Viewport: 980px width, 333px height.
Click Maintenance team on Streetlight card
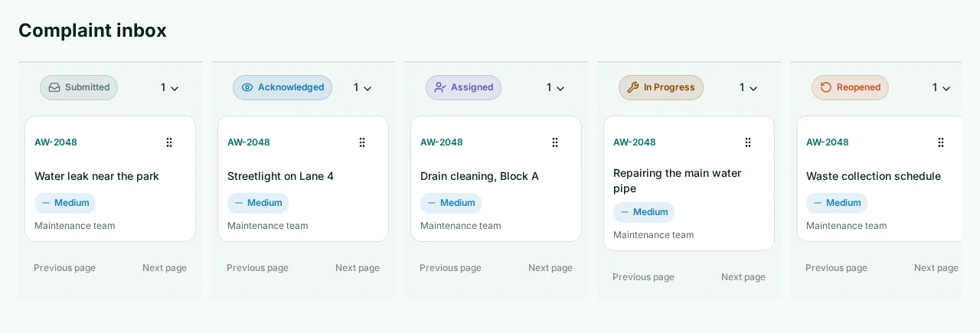point(268,226)
